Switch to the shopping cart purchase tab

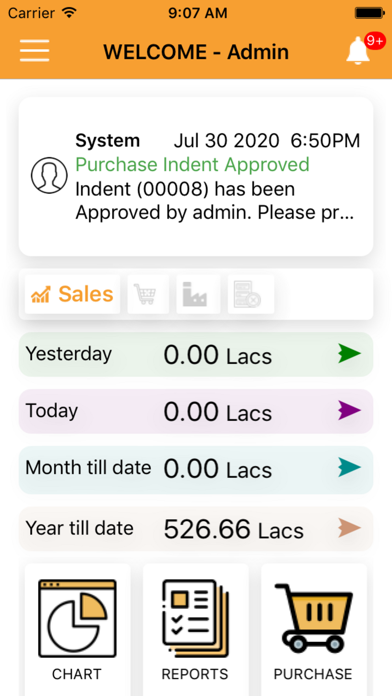(148, 294)
